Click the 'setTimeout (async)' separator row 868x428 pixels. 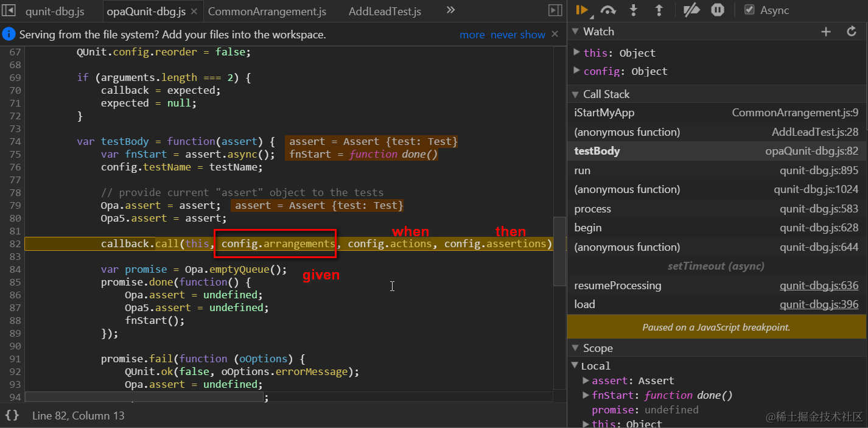click(x=717, y=266)
